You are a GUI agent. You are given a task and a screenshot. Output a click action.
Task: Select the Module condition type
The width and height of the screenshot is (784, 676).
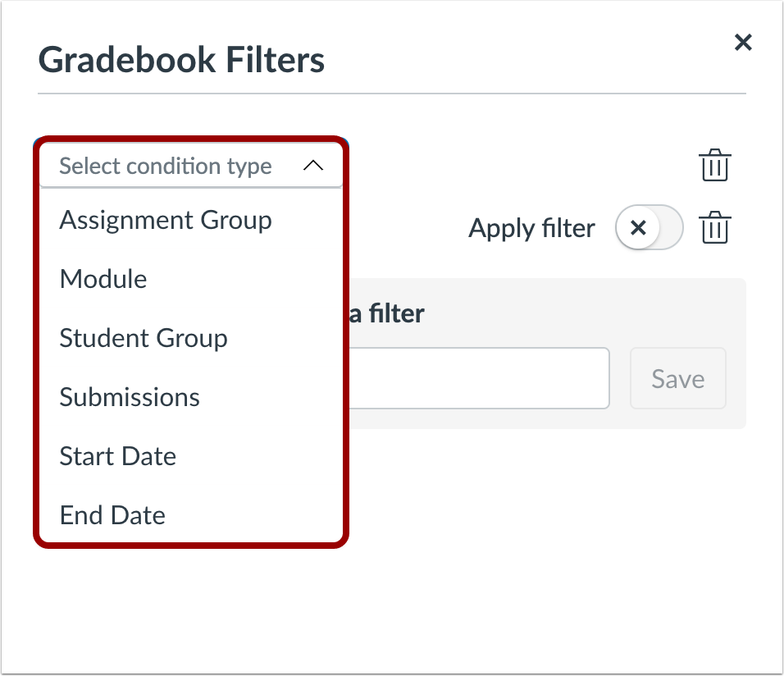point(103,279)
